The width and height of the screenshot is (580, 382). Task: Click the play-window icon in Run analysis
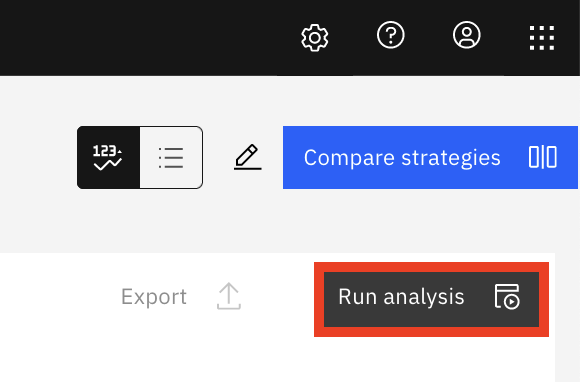[507, 296]
